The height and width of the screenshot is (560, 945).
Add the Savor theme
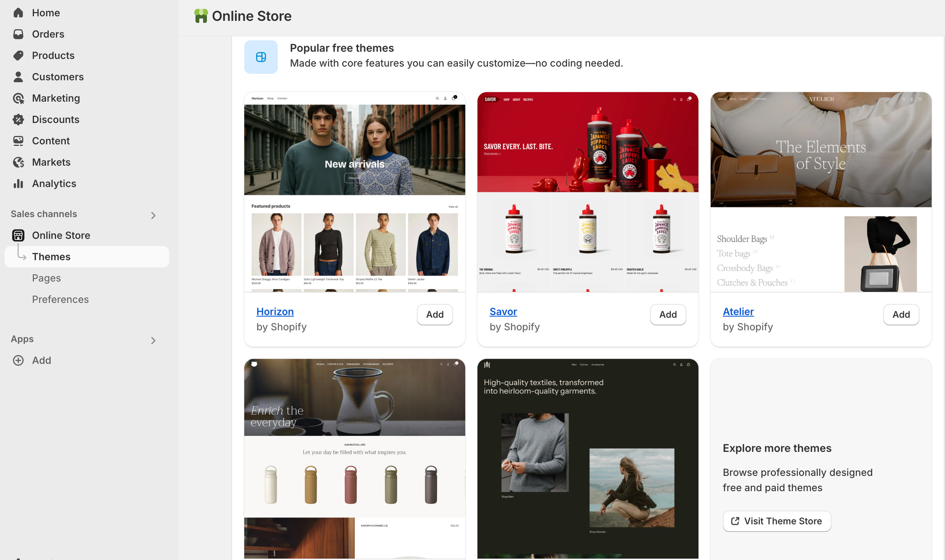click(668, 315)
